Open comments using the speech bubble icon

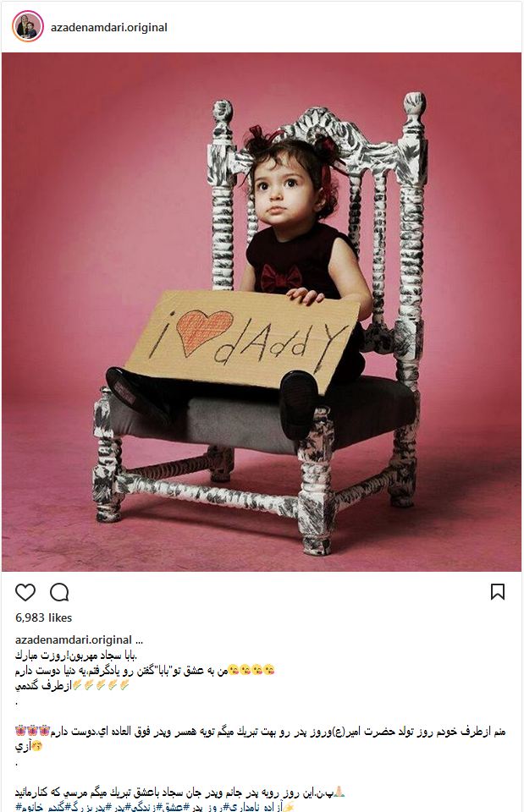(59, 592)
